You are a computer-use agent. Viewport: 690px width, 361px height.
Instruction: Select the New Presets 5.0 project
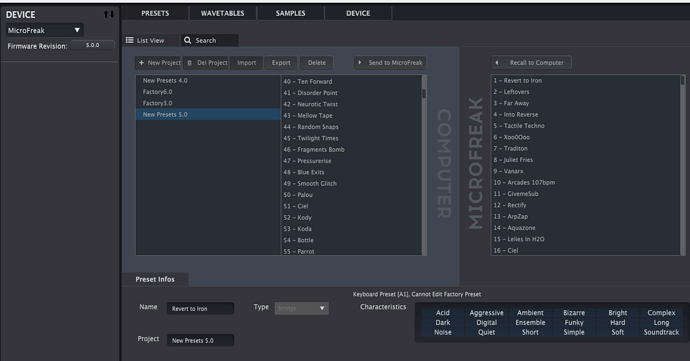pos(208,114)
